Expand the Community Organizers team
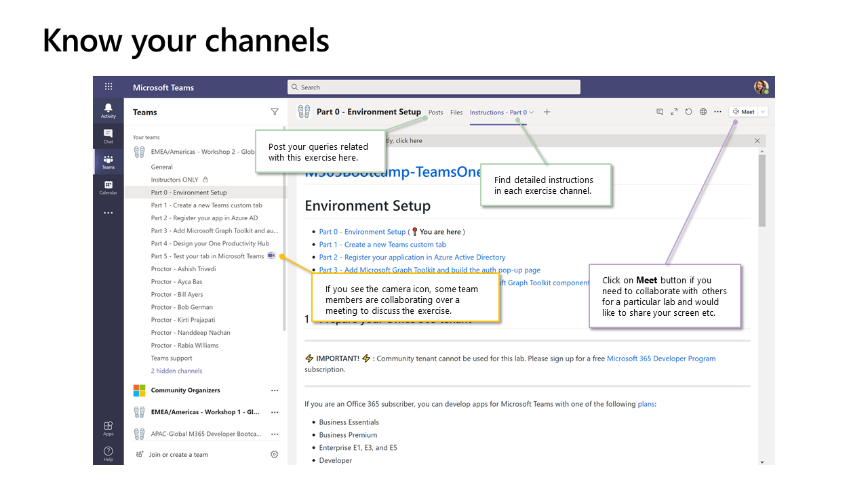 [x=185, y=390]
